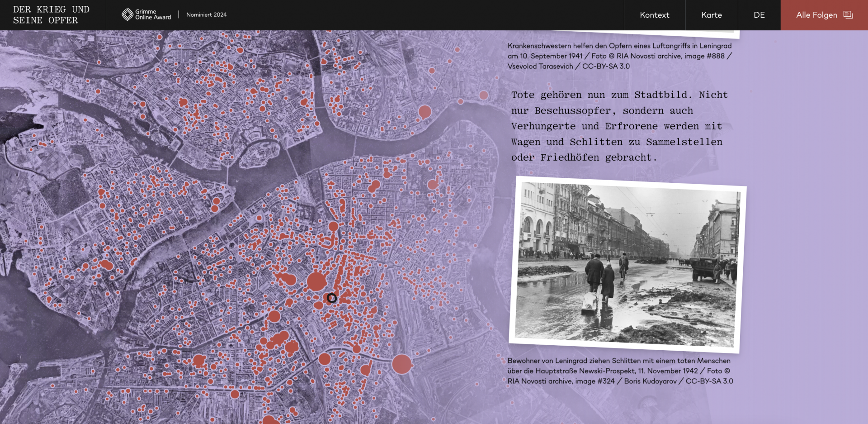Viewport: 868px width, 424px height.
Task: Open the Newski-Prospekt sled photograph
Action: tap(627, 264)
